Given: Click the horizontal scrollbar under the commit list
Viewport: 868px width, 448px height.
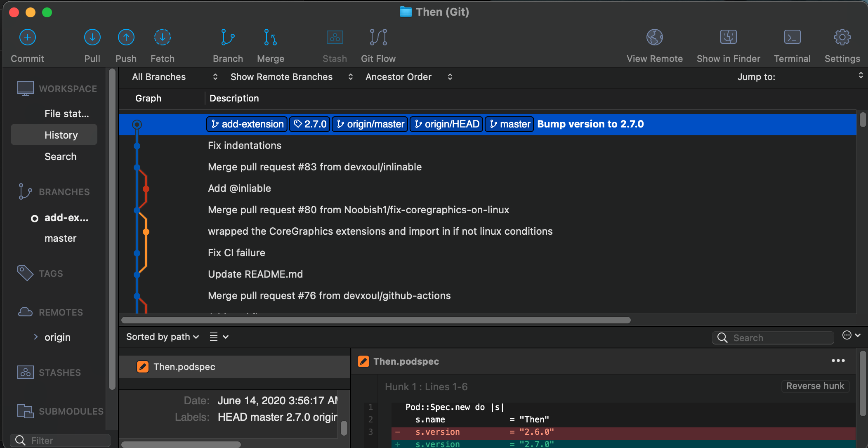Looking at the screenshot, I should (x=375, y=320).
